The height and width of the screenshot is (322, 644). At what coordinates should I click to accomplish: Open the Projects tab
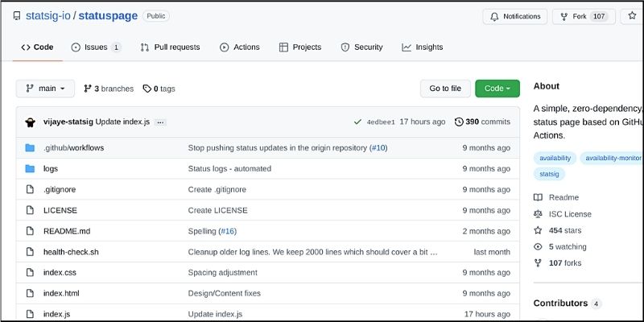click(x=300, y=47)
